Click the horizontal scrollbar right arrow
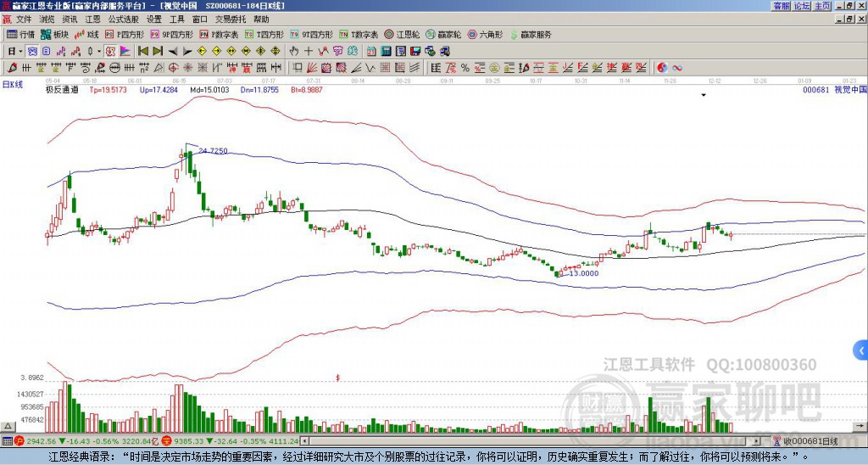This screenshot has width=868, height=465. coord(757,441)
